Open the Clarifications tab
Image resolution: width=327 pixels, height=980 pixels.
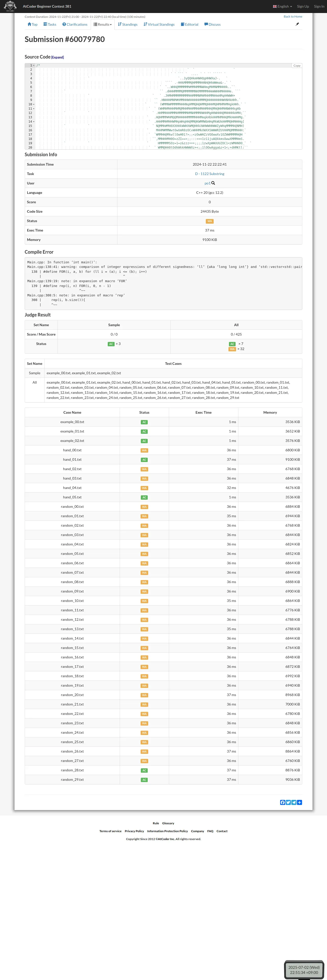[x=75, y=24]
